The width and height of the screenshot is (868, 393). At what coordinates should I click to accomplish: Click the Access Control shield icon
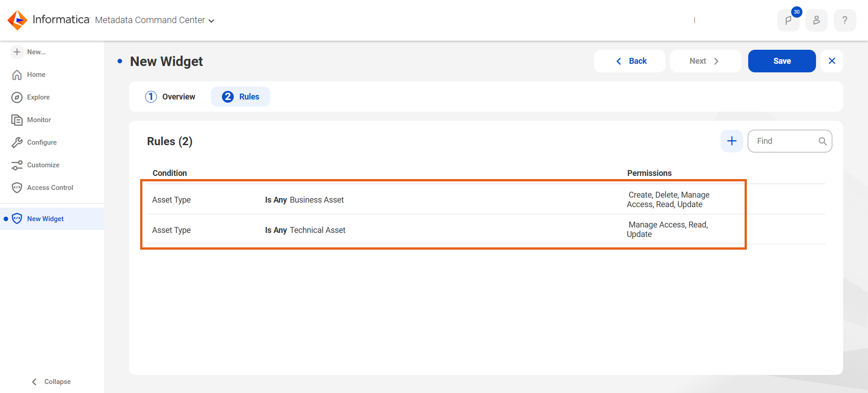point(17,188)
